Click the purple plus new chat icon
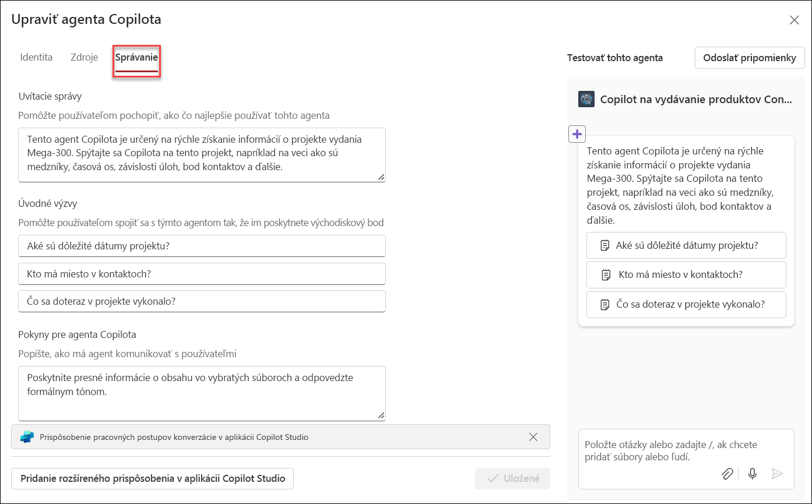The height and width of the screenshot is (504, 812). click(x=577, y=134)
